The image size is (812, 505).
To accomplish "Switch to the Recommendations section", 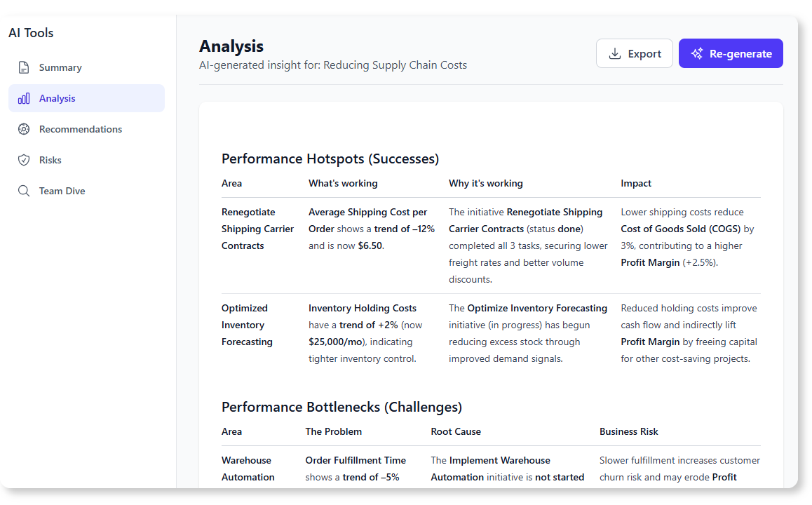I will coord(86,129).
